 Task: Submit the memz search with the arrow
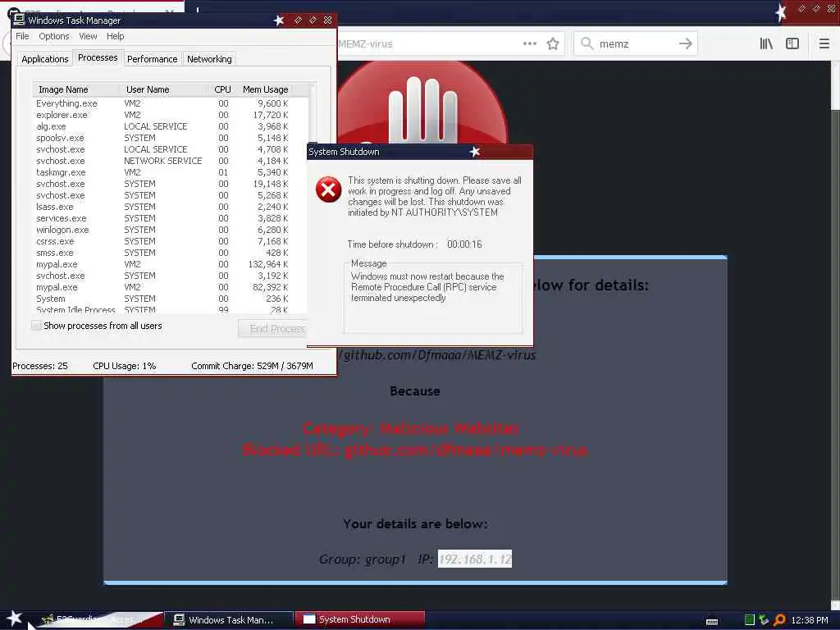685,44
